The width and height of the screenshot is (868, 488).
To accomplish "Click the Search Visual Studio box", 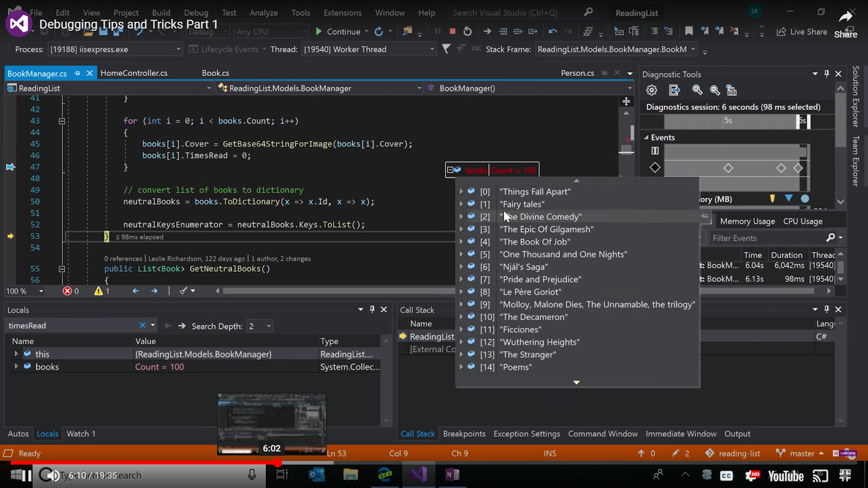I will (515, 12).
